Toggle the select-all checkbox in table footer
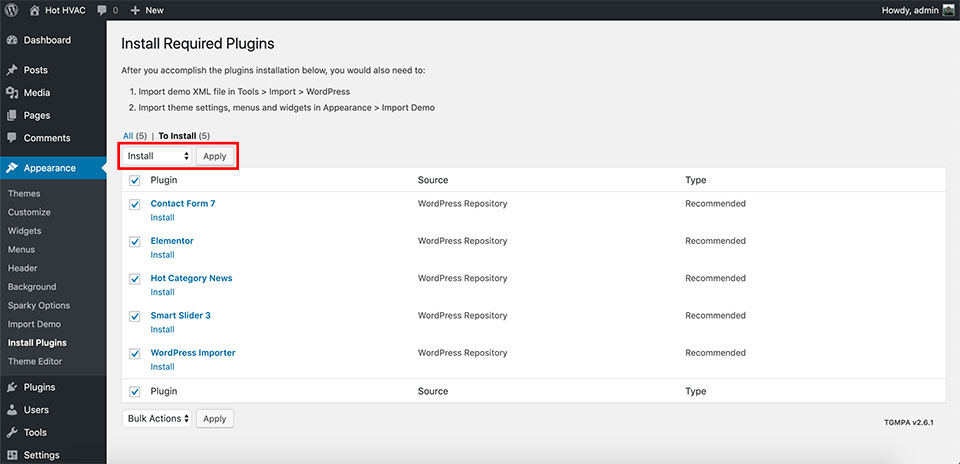Image resolution: width=960 pixels, height=464 pixels. pos(135,392)
